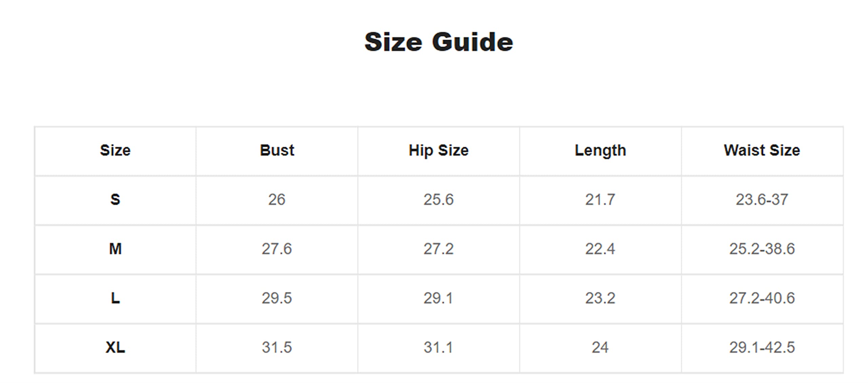Screen dimensions: 868x383
Task: Click waist range 25.2-38.6 cell
Action: point(762,249)
